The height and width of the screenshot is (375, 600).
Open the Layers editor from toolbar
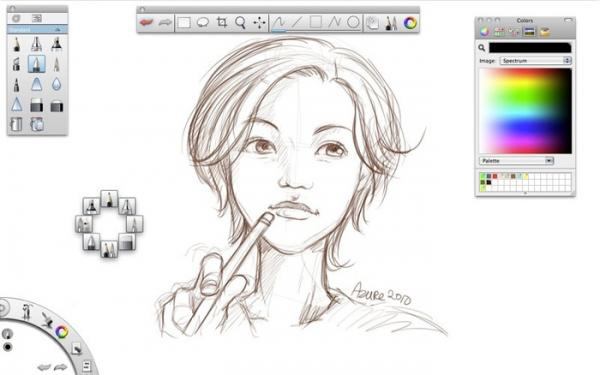[x=372, y=23]
